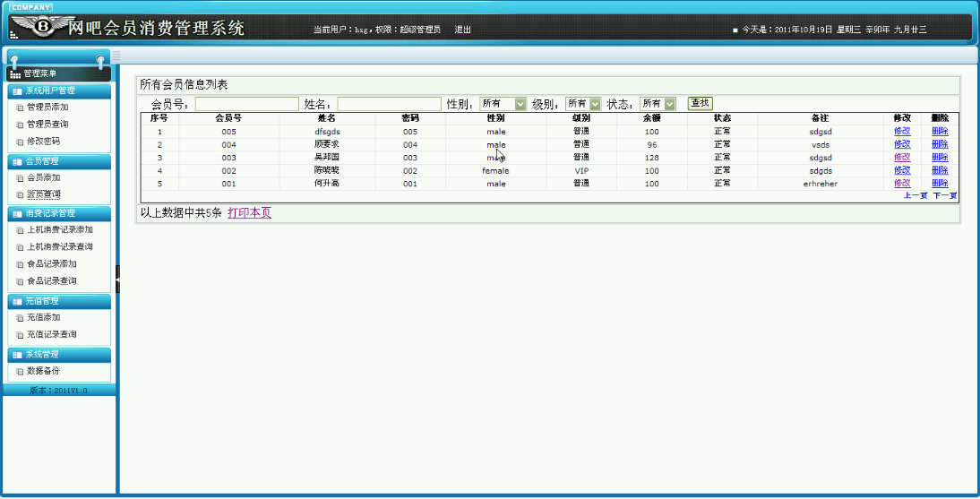Image resolution: width=980 pixels, height=499 pixels.
Task: Click the page icon beside 上机消费记录查询
Action: 20,247
